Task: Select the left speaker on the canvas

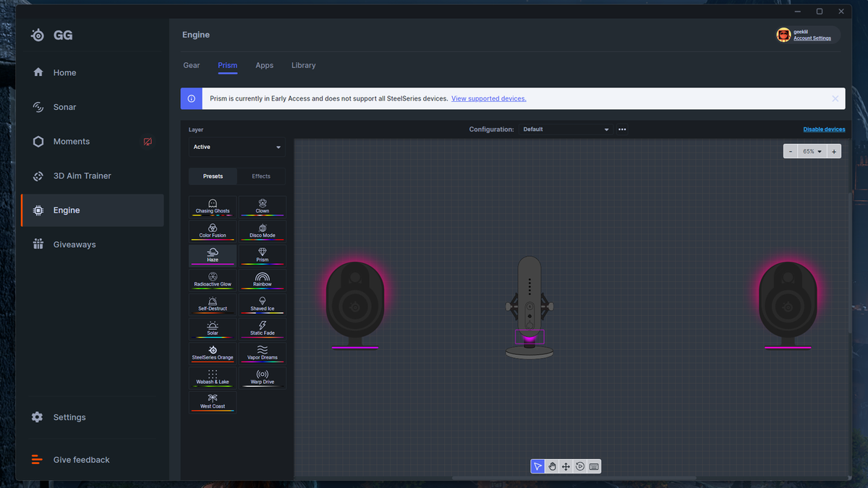Action: pos(354,304)
